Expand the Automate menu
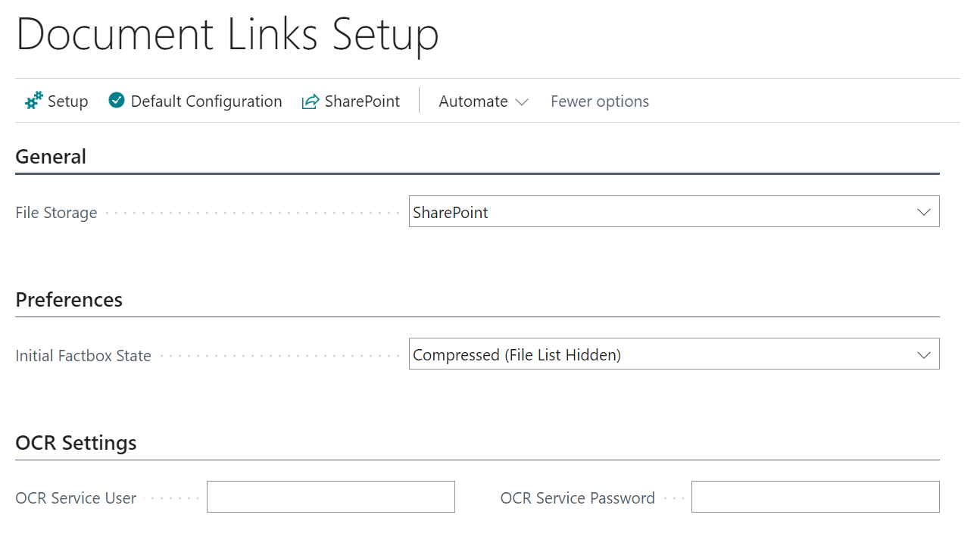 coord(482,101)
